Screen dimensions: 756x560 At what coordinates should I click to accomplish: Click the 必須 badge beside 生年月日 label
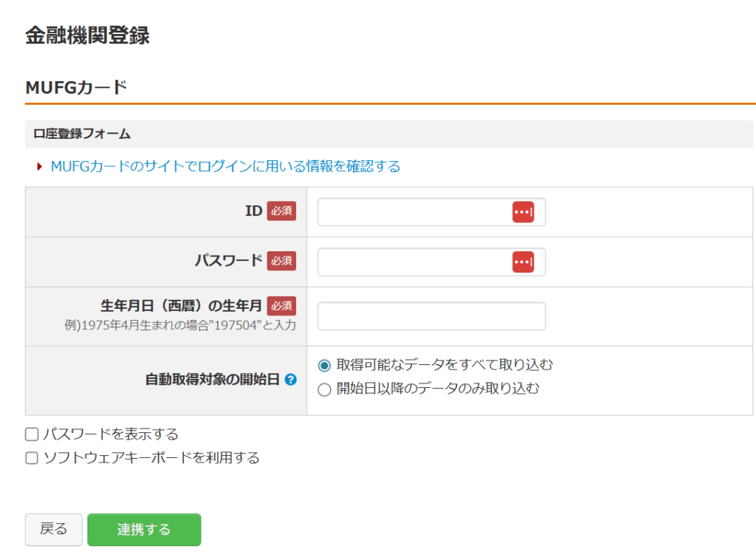click(281, 306)
